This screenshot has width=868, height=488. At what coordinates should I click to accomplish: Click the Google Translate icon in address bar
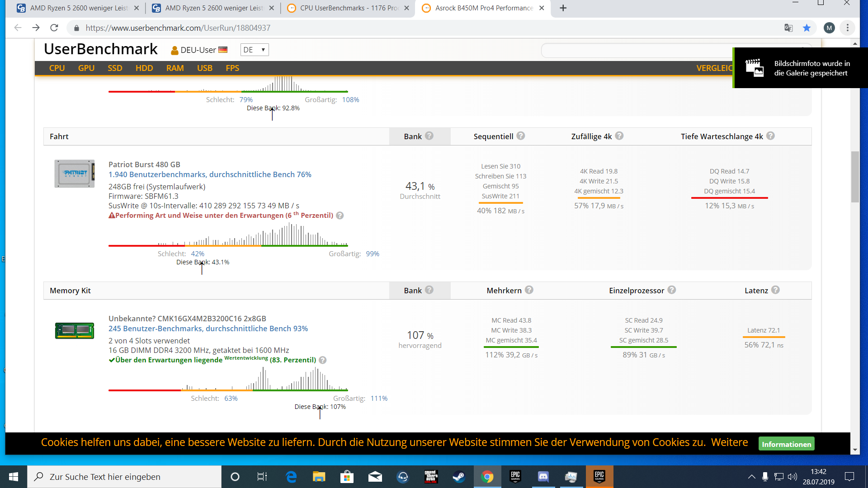point(788,28)
